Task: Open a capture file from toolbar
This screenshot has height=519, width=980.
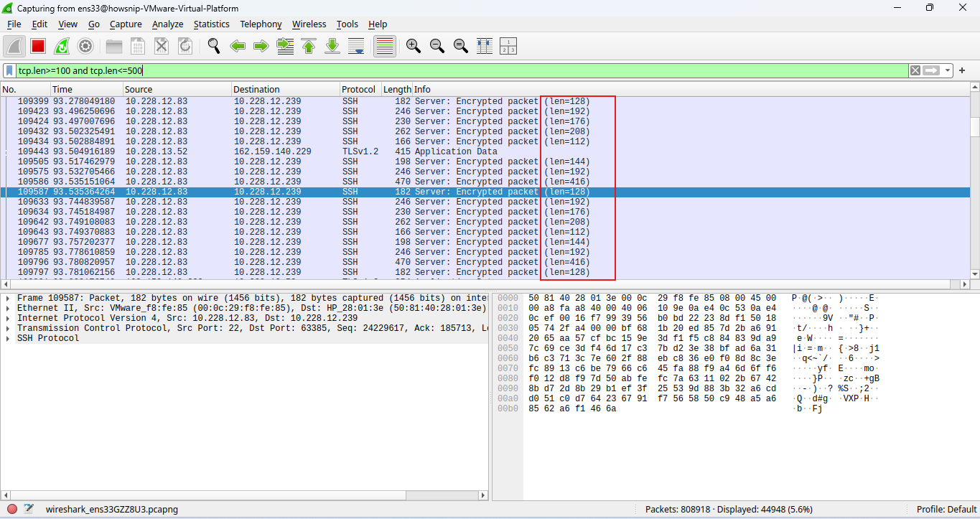Action: [114, 46]
